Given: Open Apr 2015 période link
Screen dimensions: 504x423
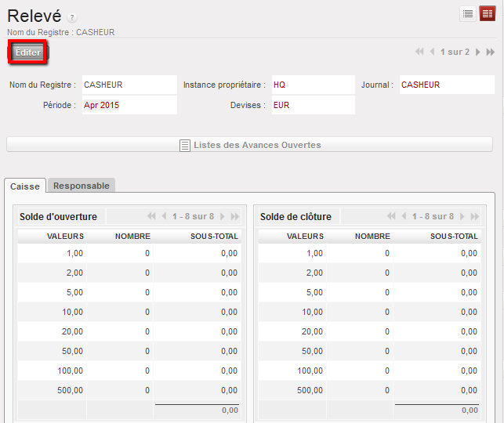Looking at the screenshot, I should click(101, 105).
